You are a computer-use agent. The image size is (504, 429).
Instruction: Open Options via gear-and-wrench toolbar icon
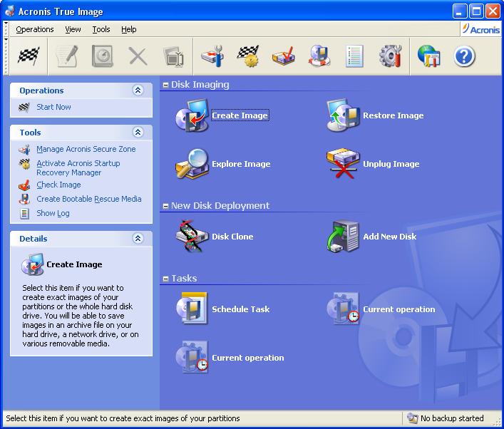390,56
